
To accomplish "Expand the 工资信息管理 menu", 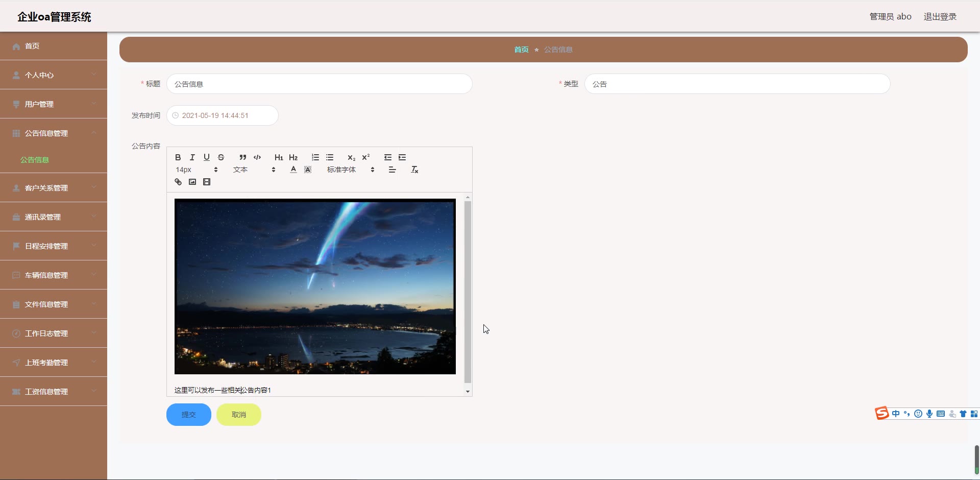I will (x=54, y=392).
